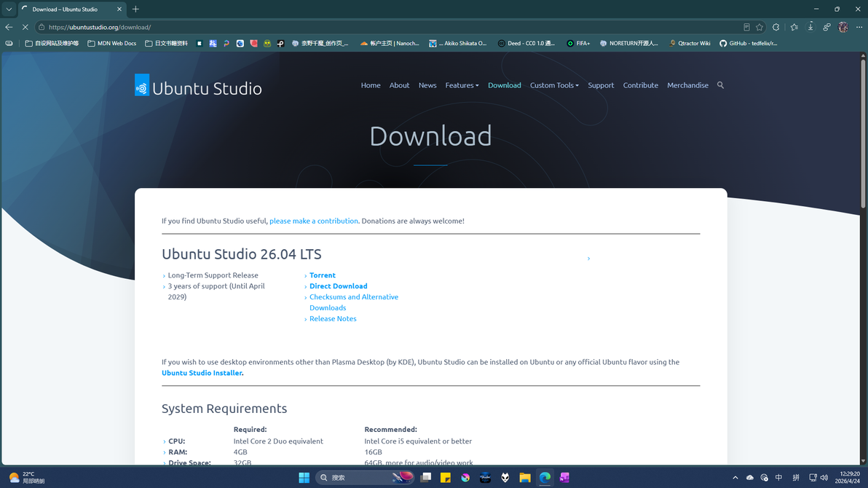The width and height of the screenshot is (868, 488).
Task: Open the 日文书籍资料 bookmark folder
Action: [x=166, y=43]
